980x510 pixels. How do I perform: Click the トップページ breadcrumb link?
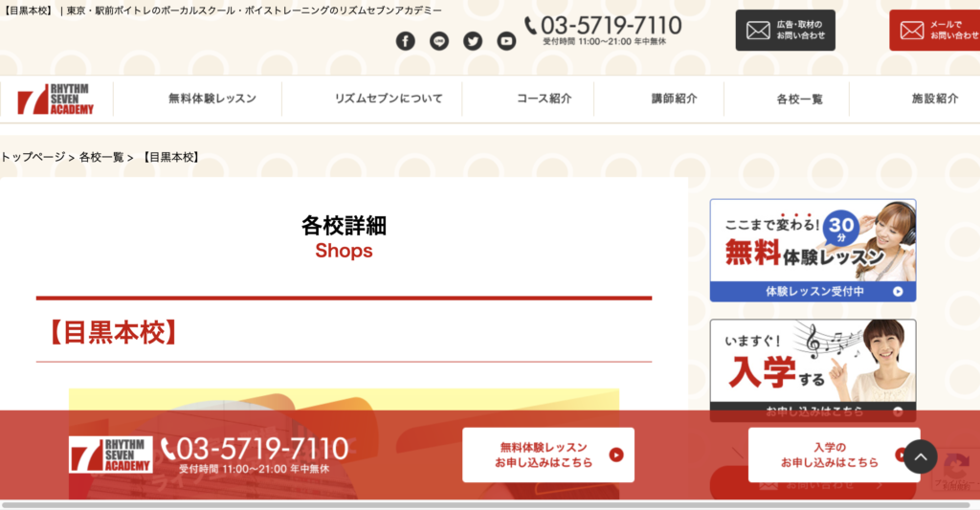(33, 157)
